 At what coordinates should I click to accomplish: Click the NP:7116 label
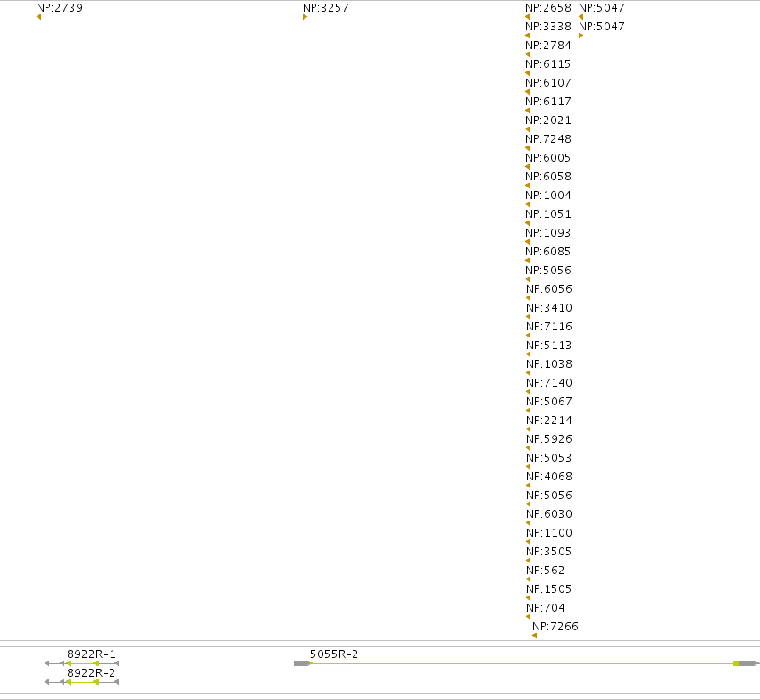coord(549,327)
